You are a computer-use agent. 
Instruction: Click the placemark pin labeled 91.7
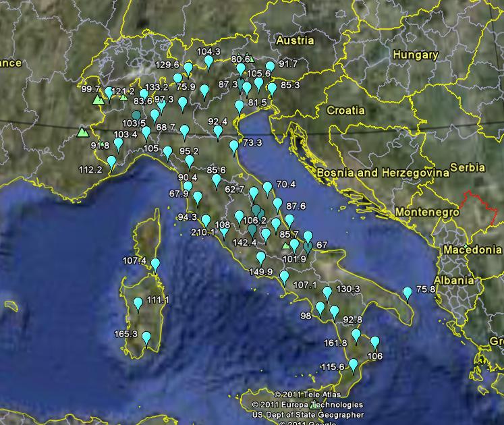tap(270, 67)
